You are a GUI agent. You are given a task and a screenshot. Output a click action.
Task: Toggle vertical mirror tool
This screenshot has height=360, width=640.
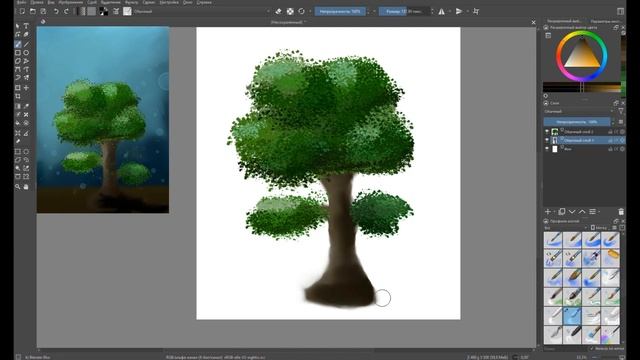point(459,11)
